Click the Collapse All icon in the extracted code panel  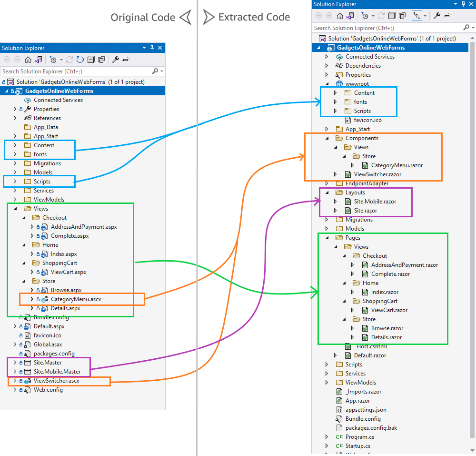tap(391, 16)
